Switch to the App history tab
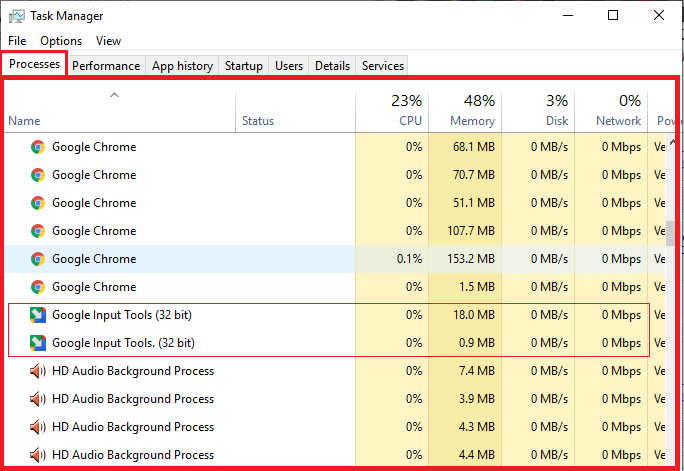 [182, 66]
